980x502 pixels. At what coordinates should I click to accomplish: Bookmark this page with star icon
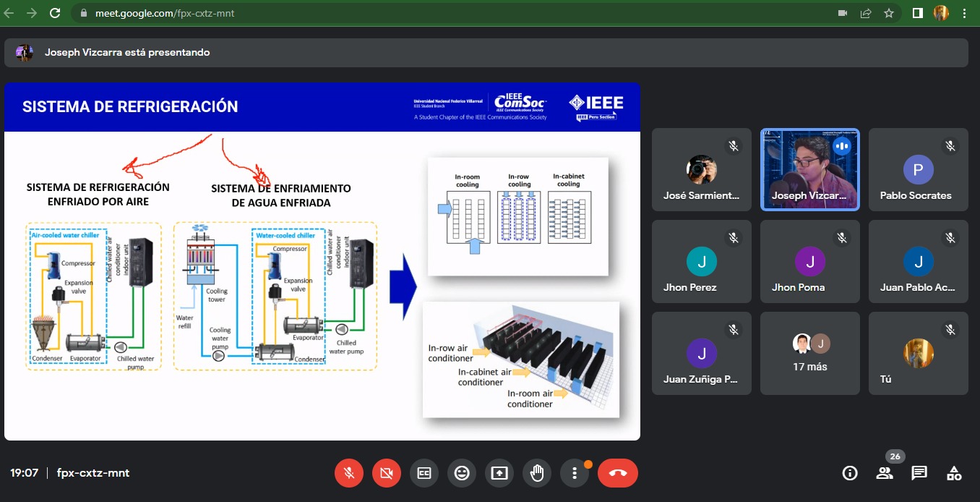point(889,13)
